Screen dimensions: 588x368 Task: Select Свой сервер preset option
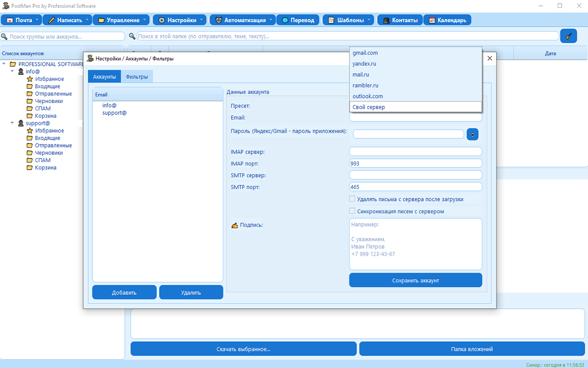tap(368, 107)
